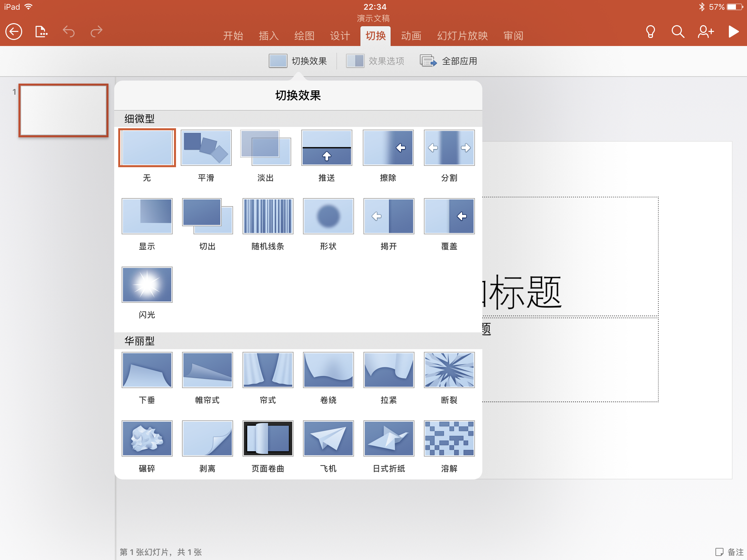Toggle the 备注 notes pane

point(730,552)
